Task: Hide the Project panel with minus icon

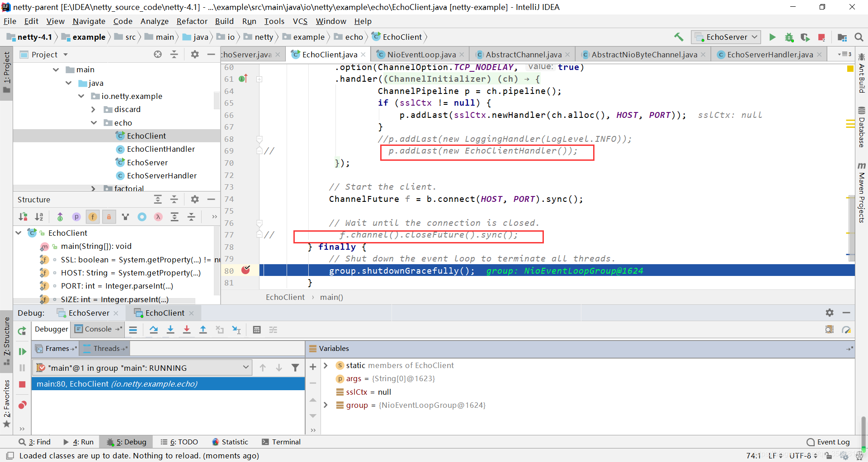Action: click(x=211, y=54)
